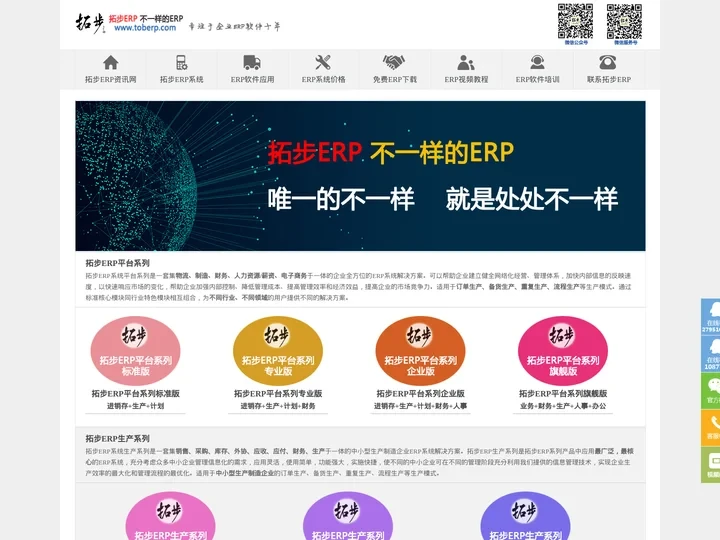The height and width of the screenshot is (540, 720).
Task: Click the 拓步ERP 不一样的ERP main banner
Action: [x=360, y=176]
